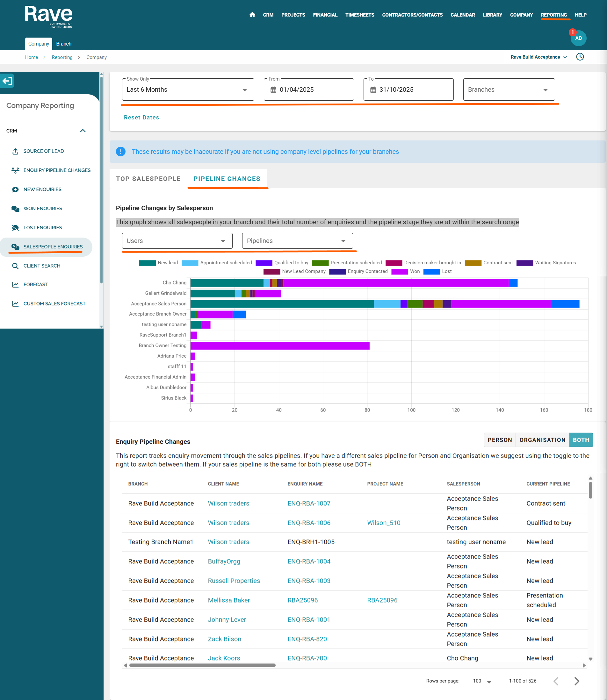
Task: Click the Source of Lead upload icon
Action: [15, 151]
